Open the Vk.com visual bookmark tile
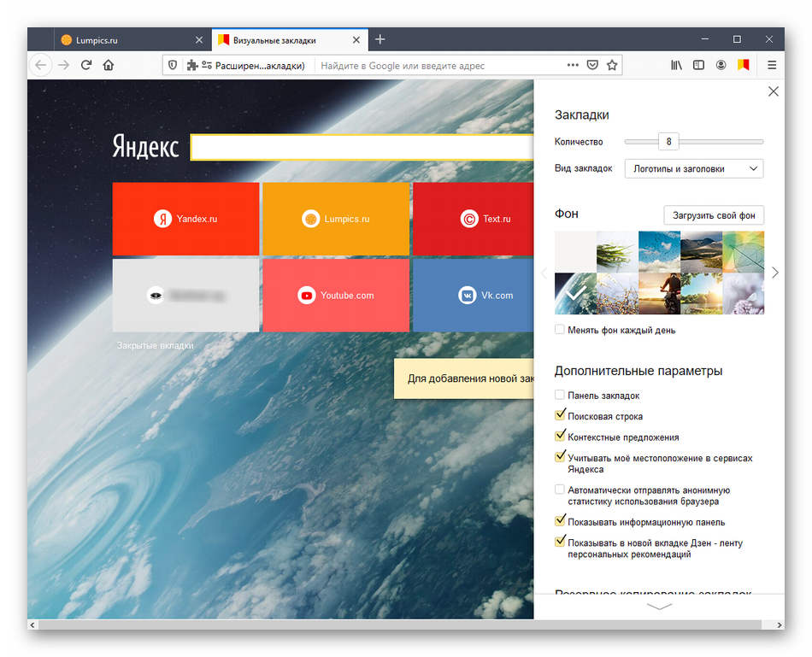This screenshot has width=812, height=657. coord(474,296)
